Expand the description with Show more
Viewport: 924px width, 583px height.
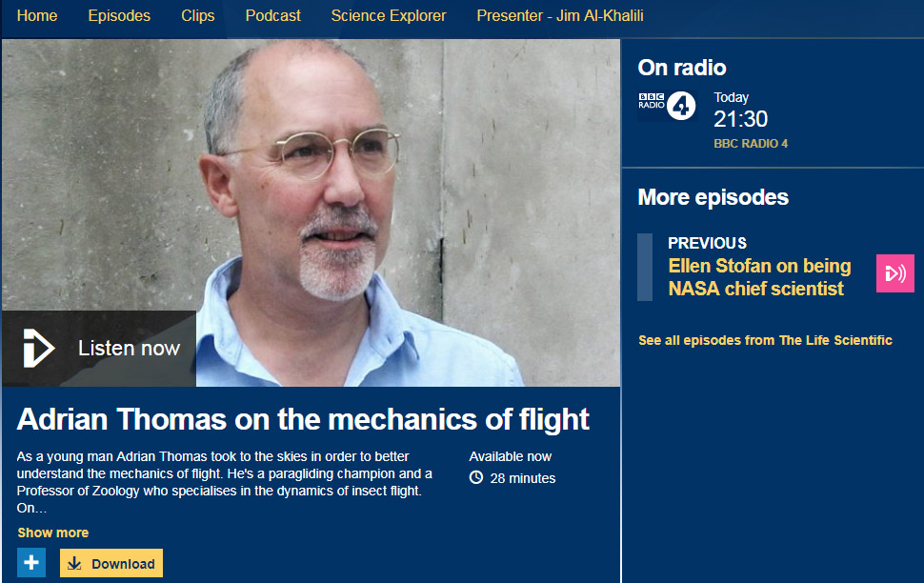pos(53,533)
